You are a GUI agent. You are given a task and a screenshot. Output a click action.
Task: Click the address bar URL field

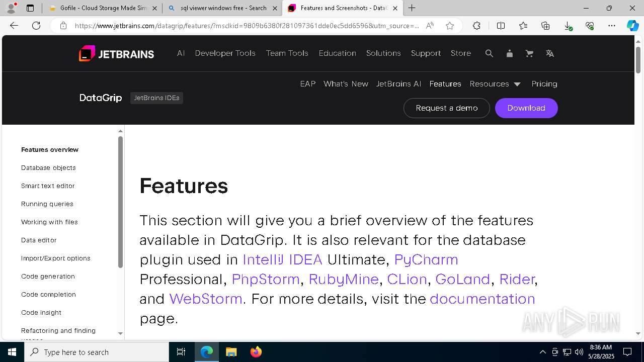tap(247, 26)
